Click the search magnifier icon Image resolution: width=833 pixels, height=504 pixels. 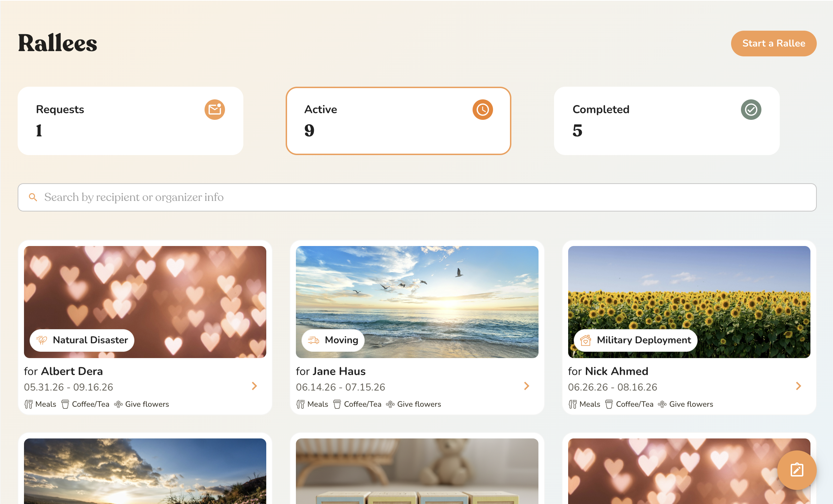(x=33, y=197)
